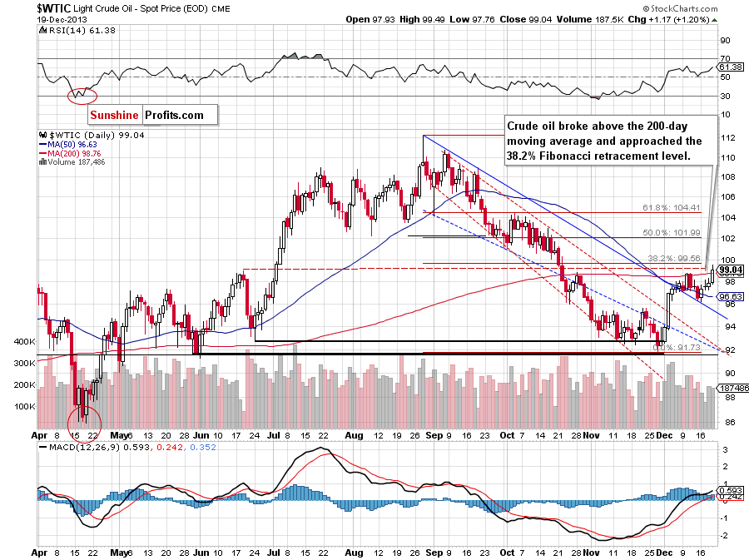Image resolution: width=749 pixels, height=560 pixels.
Task: Click the 96.63 MA50 price tag
Action: pos(731,296)
